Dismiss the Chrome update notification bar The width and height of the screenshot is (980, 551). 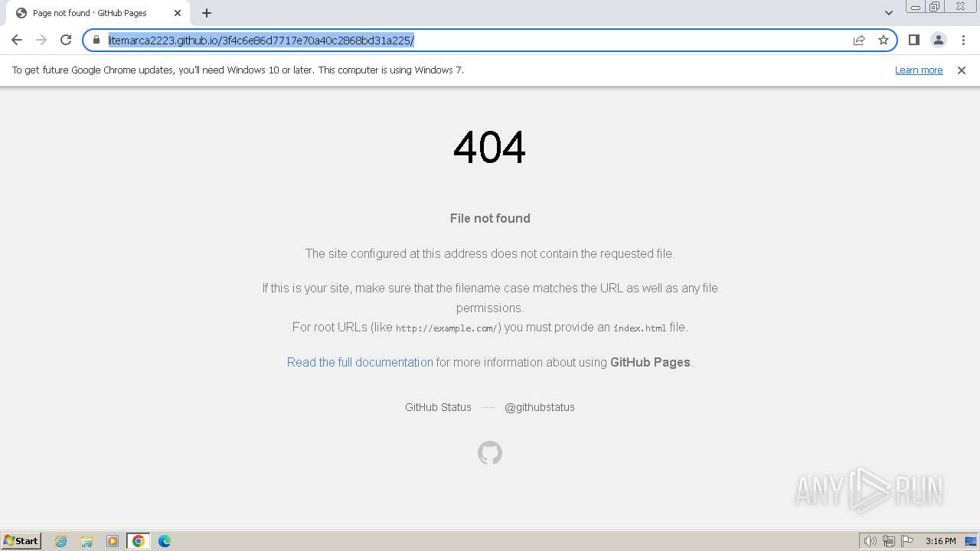click(x=962, y=70)
